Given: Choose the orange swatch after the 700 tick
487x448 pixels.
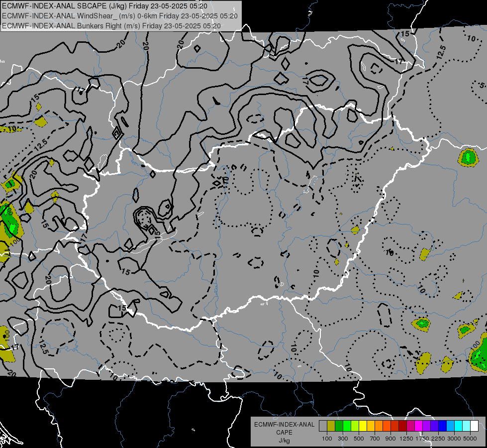Looking at the screenshot, I should click(379, 426).
